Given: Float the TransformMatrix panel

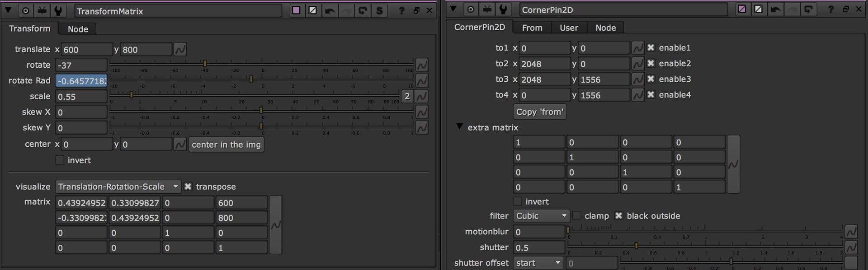Looking at the screenshot, I should tap(416, 11).
